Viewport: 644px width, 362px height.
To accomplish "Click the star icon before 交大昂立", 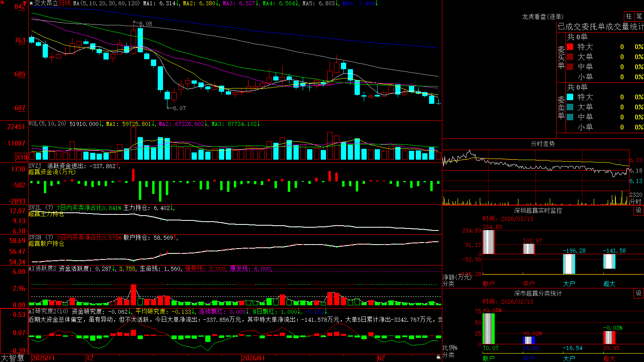I will 31,3.
